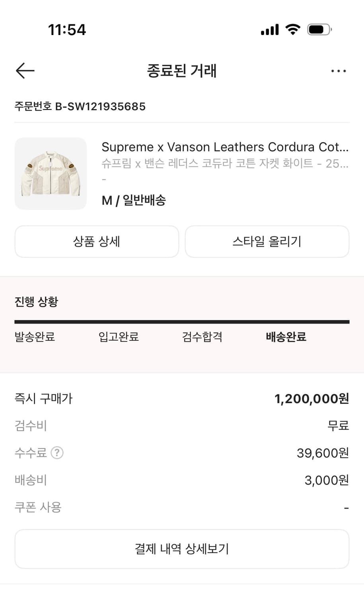Open 상품 상세 product details
364x597 pixels.
(x=97, y=242)
